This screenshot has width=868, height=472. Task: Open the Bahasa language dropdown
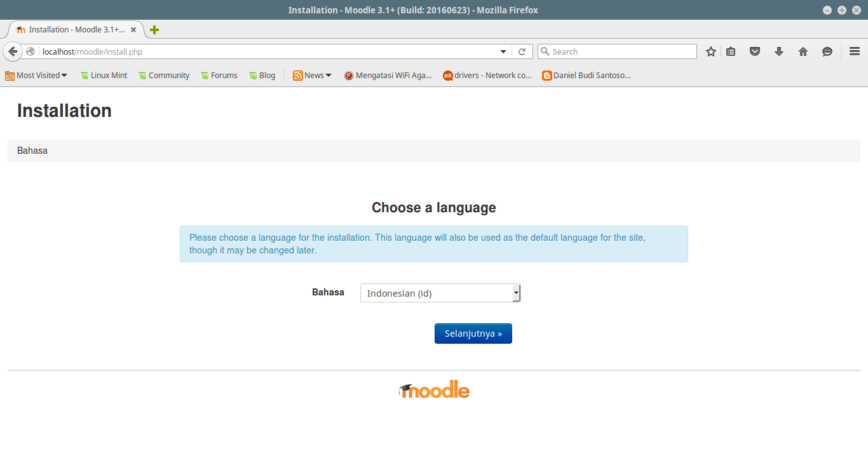pyautogui.click(x=440, y=293)
